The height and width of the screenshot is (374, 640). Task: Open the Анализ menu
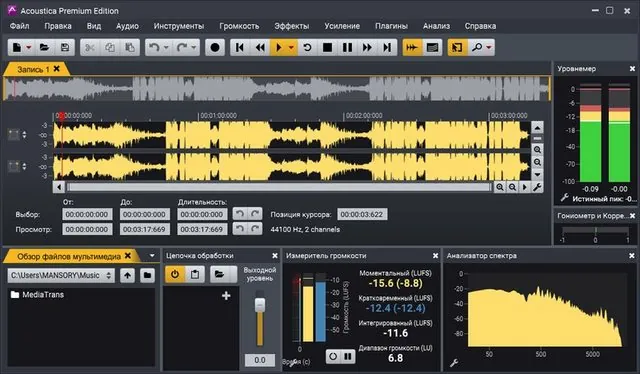point(436,26)
